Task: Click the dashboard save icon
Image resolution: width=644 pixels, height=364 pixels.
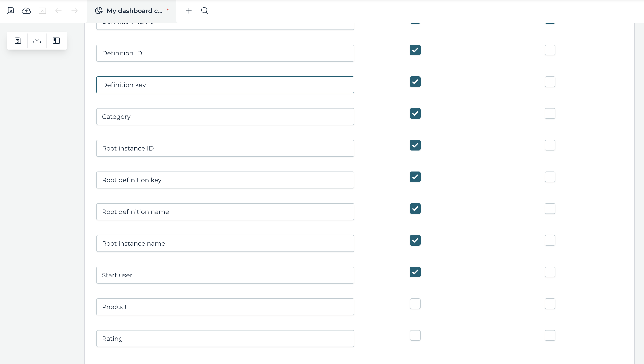Action: click(x=18, y=41)
